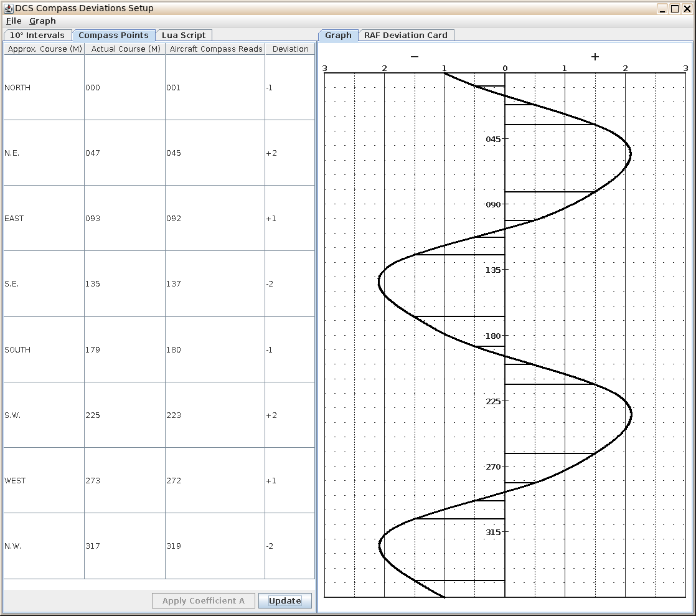This screenshot has width=696, height=616.
Task: Select the NORTH row label
Action: tap(17, 87)
